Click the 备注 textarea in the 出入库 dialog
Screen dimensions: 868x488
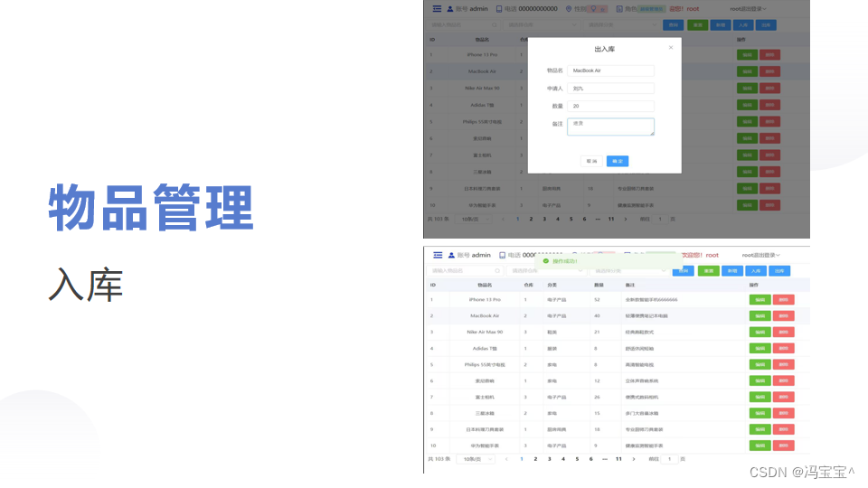tap(610, 127)
